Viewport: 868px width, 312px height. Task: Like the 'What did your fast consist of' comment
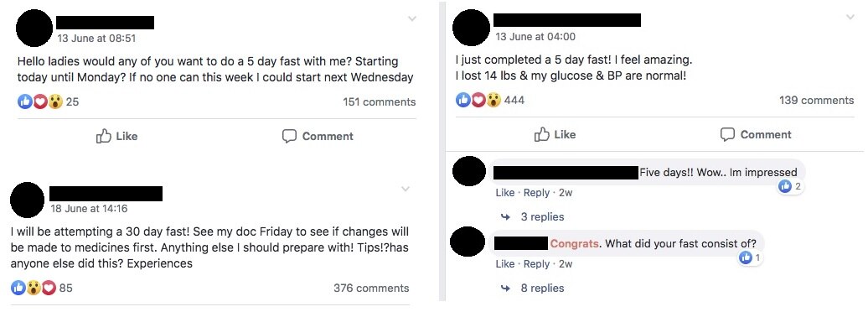point(505,264)
